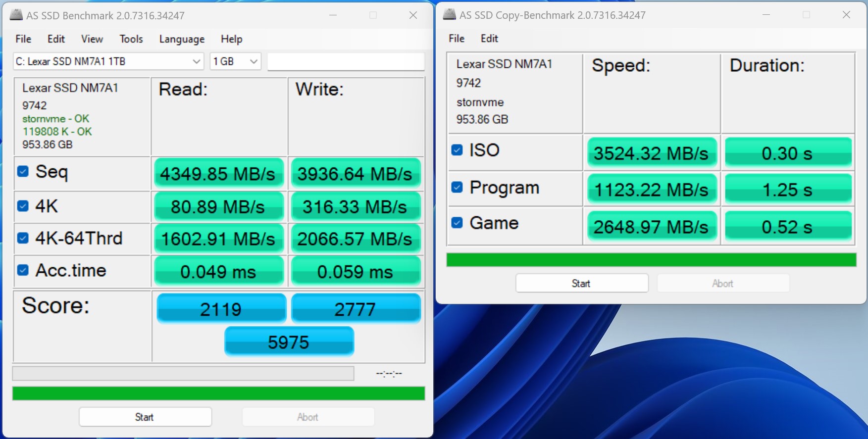The height and width of the screenshot is (439, 868).
Task: Click the '119808 K - OK' alignment status
Action: coord(57,132)
